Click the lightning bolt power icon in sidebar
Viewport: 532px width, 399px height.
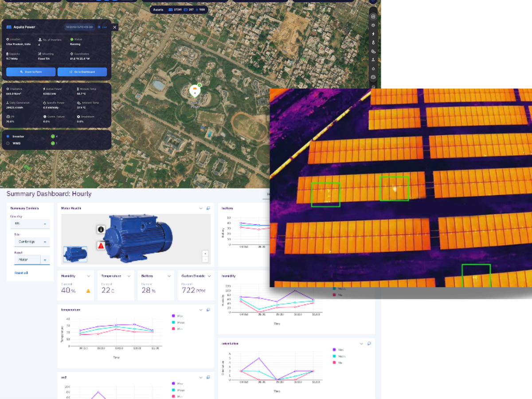coord(373,34)
